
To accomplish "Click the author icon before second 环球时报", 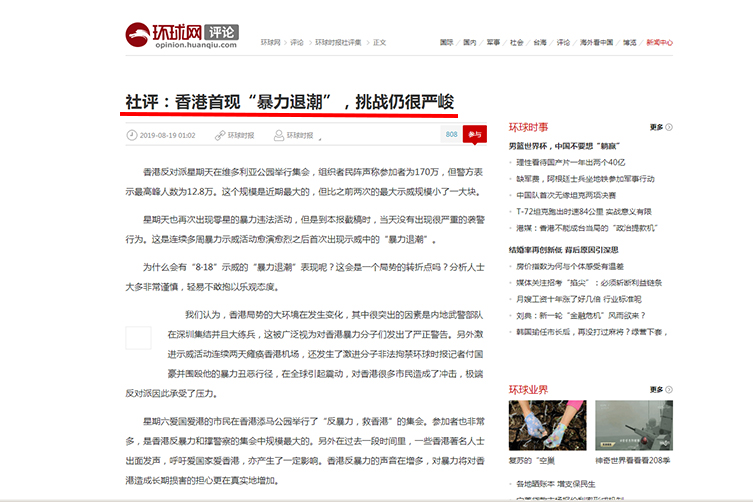I will click(x=278, y=135).
